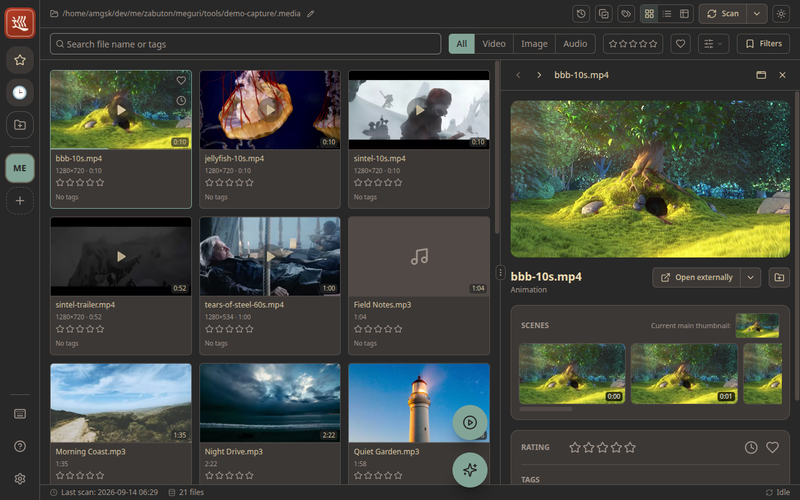800x500 pixels.
Task: Toggle light/dark theme sun icon
Action: click(x=781, y=14)
